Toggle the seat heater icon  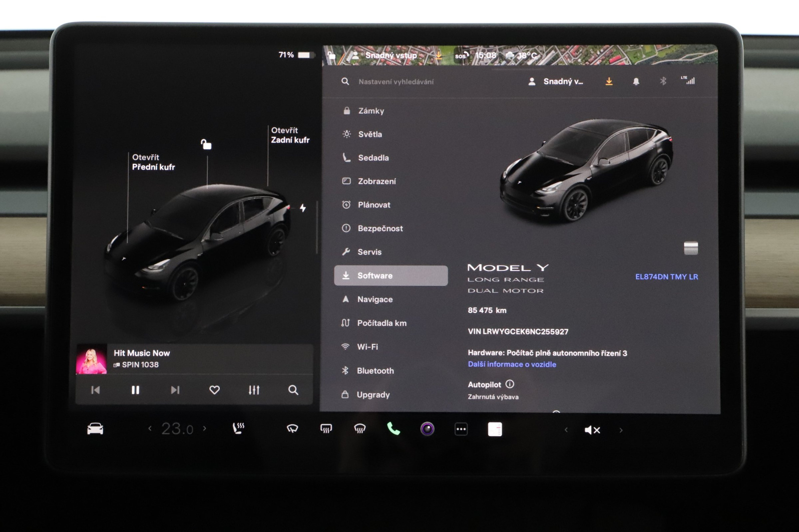tap(238, 428)
